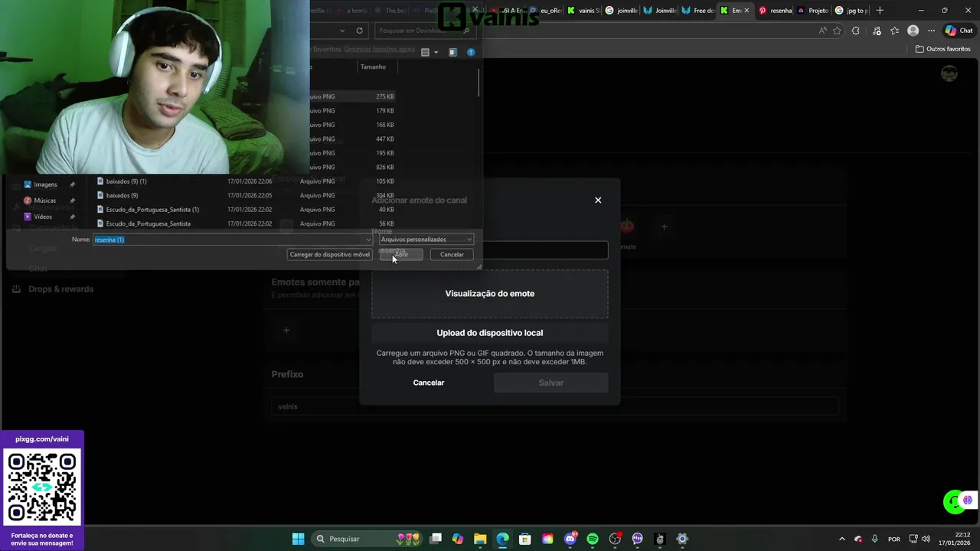This screenshot has width=980, height=551.
Task: Switch to the eu_oRe browser tab
Action: click(x=545, y=11)
